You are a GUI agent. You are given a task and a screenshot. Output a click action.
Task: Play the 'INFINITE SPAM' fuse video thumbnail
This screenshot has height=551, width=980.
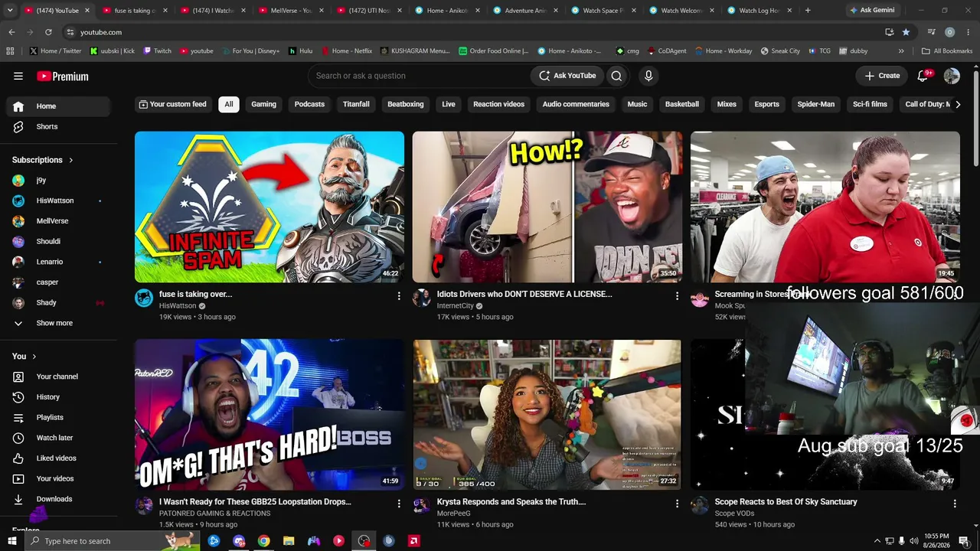(269, 207)
